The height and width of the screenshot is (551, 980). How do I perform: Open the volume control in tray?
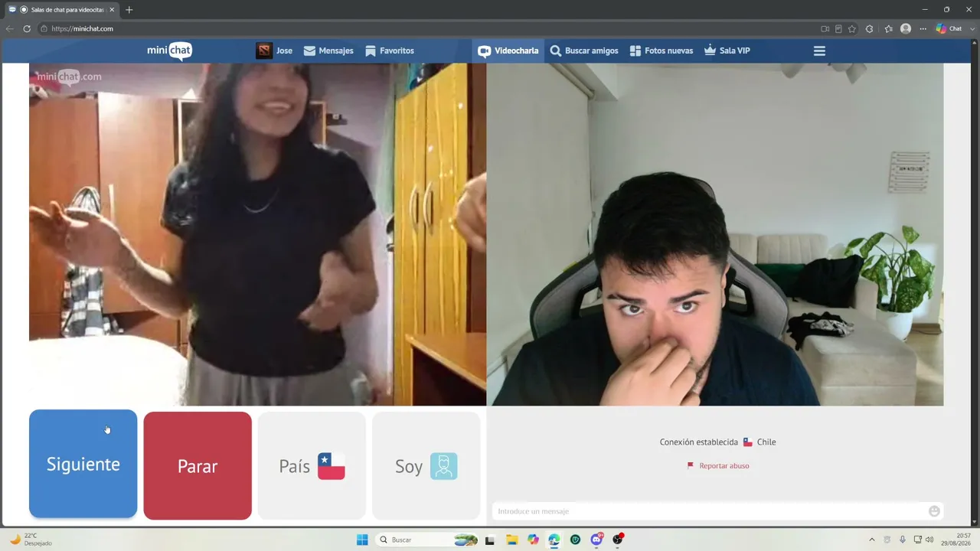coord(929,540)
